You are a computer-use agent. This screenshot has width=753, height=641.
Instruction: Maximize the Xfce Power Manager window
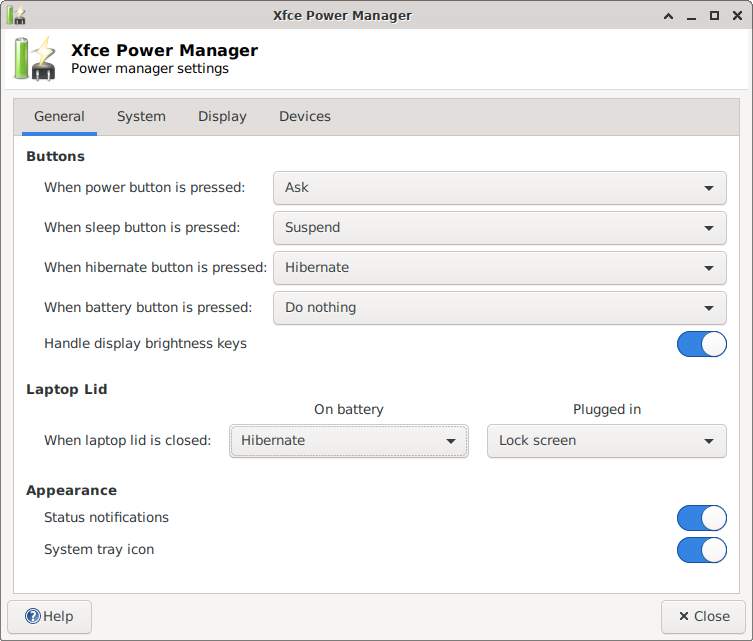click(714, 16)
